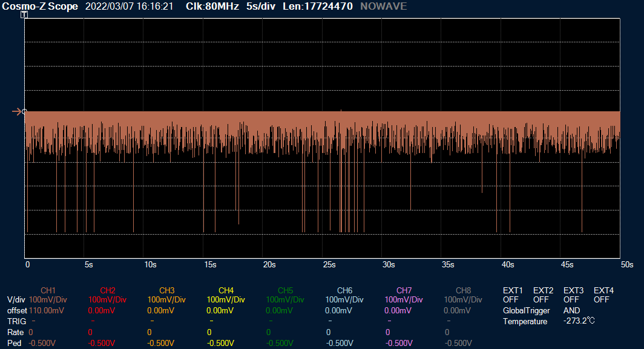Select the gray CH8 channel label

click(463, 290)
